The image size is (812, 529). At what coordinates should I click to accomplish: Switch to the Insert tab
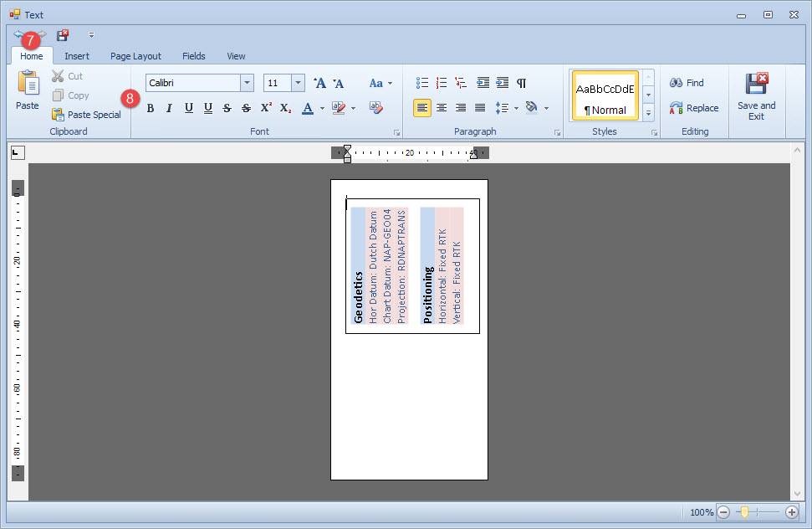tap(77, 56)
